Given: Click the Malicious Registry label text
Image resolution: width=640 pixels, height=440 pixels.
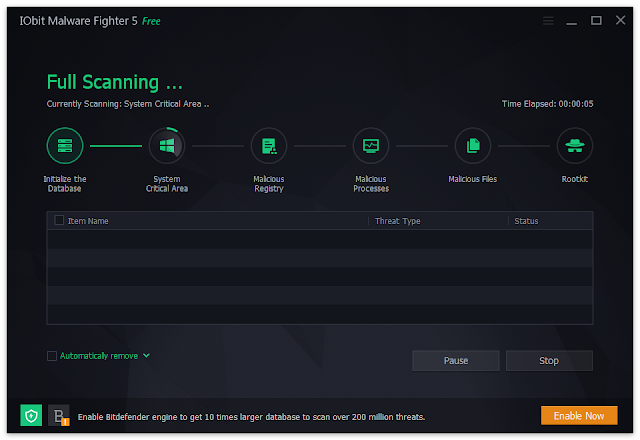Looking at the screenshot, I should point(269,184).
